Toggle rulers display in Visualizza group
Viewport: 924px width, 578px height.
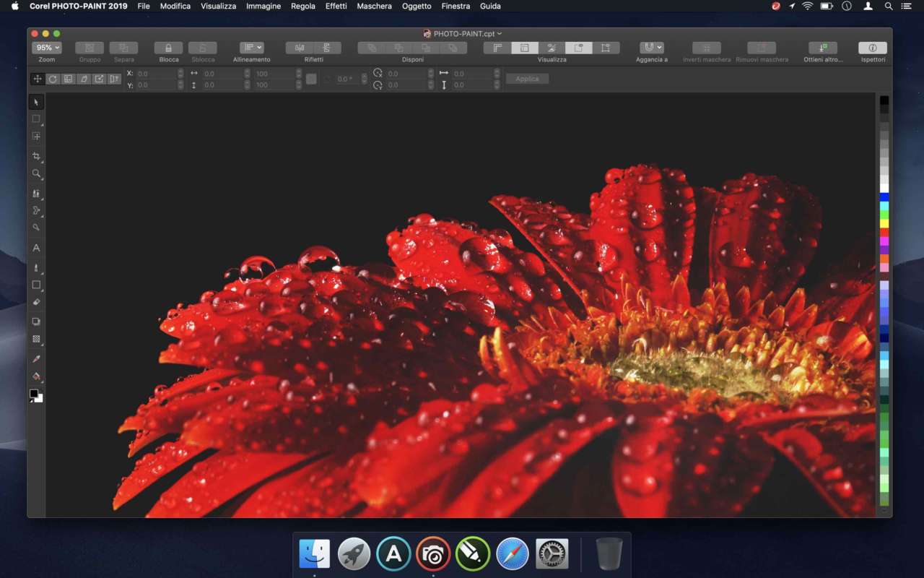(497, 48)
